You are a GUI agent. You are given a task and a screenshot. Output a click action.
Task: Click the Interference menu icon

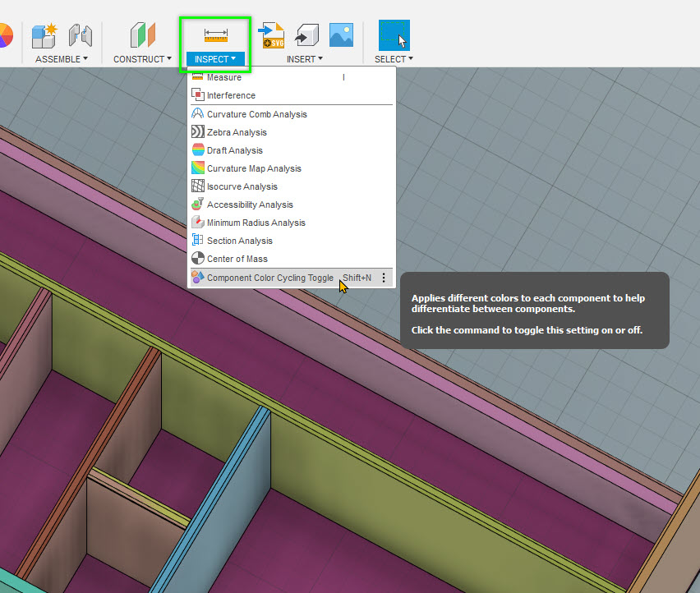click(x=198, y=94)
